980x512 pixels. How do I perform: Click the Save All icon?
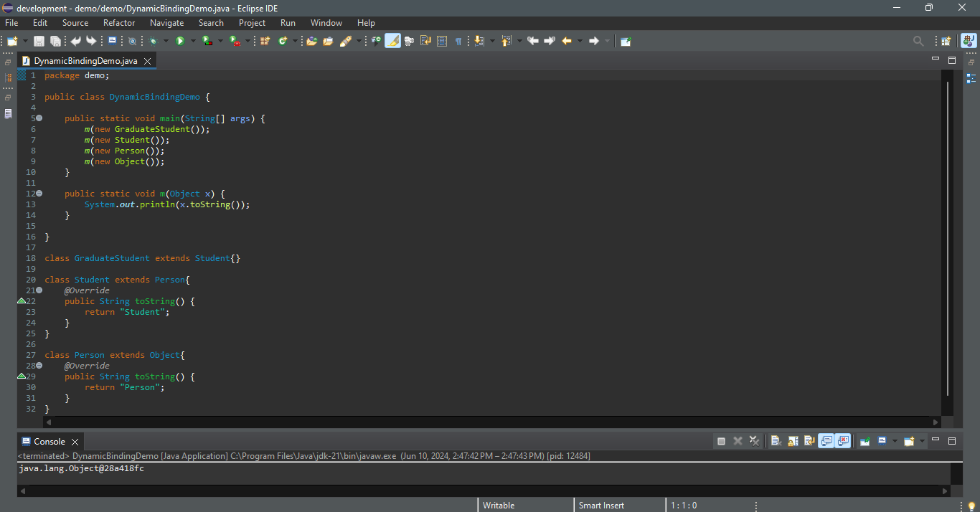coord(55,42)
